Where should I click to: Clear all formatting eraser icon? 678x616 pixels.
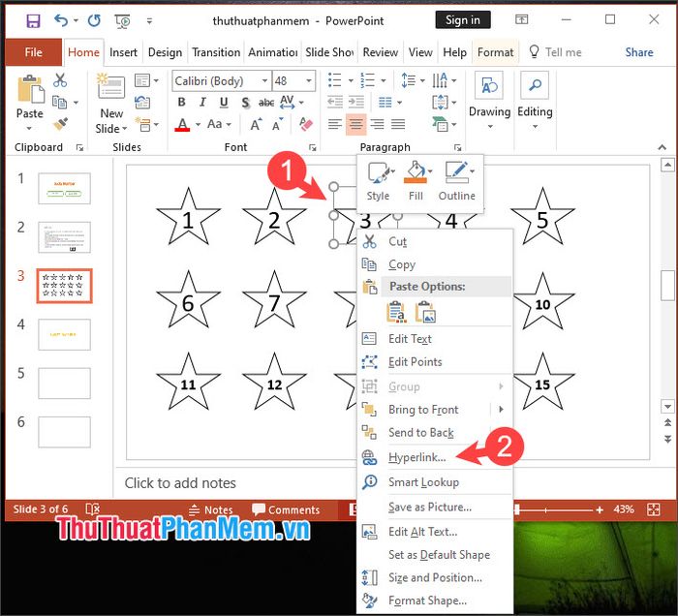(x=306, y=124)
